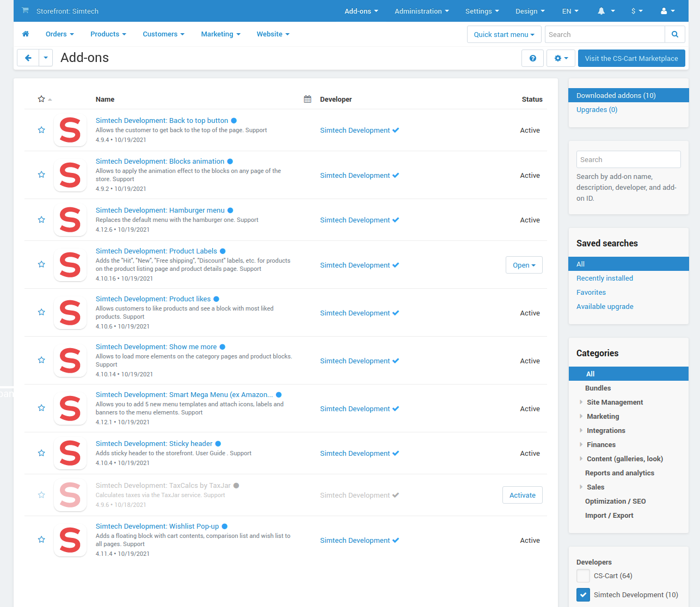Open the Back to top button add-on logo
The width and height of the screenshot is (700, 607).
point(70,131)
